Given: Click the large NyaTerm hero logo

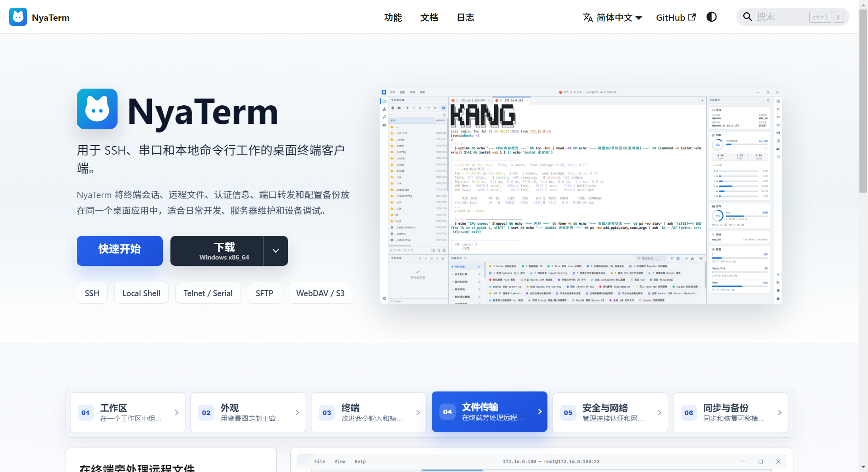Looking at the screenshot, I should [97, 109].
